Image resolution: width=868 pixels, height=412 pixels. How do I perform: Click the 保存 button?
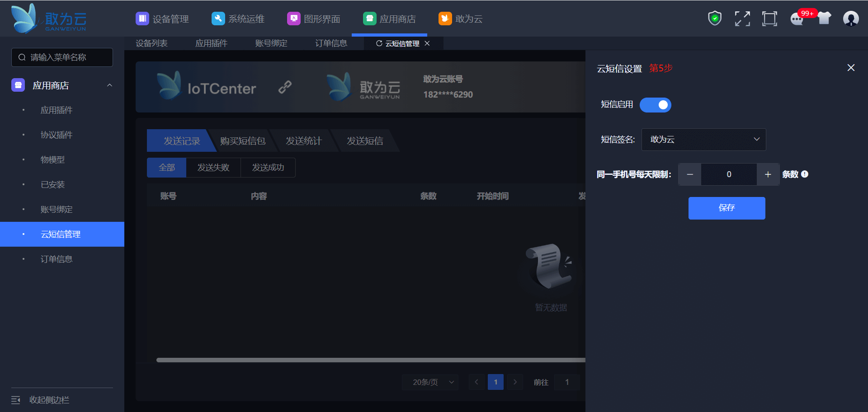[x=726, y=208]
